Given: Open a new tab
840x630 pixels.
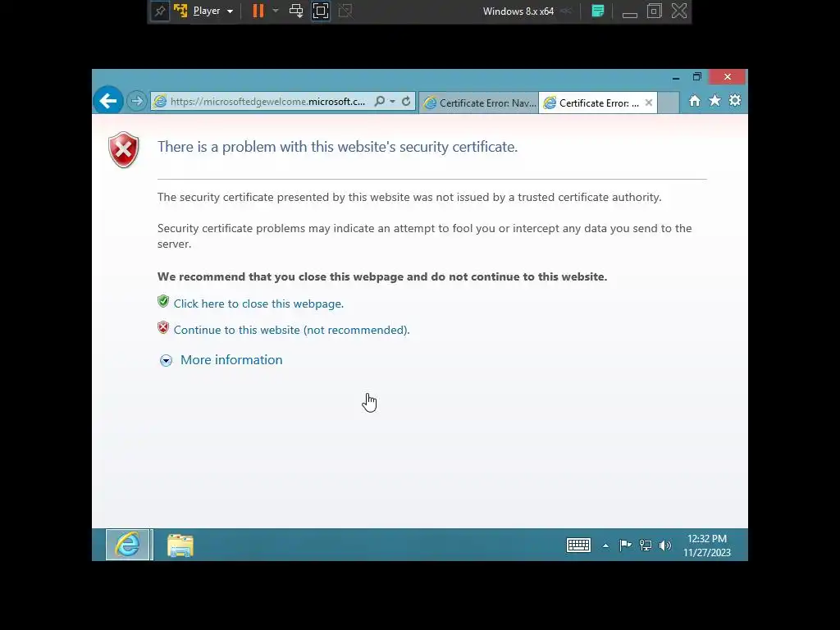Looking at the screenshot, I should click(x=669, y=103).
